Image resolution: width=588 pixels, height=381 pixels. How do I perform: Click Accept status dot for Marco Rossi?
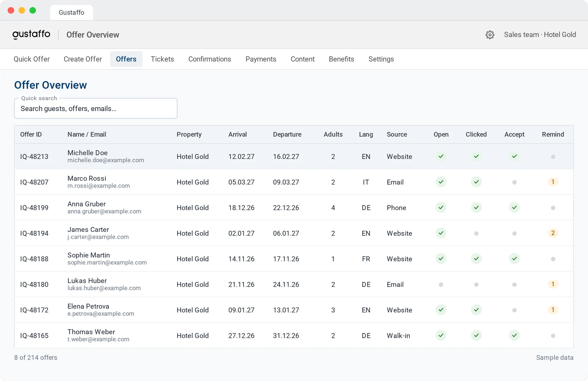[x=514, y=182]
